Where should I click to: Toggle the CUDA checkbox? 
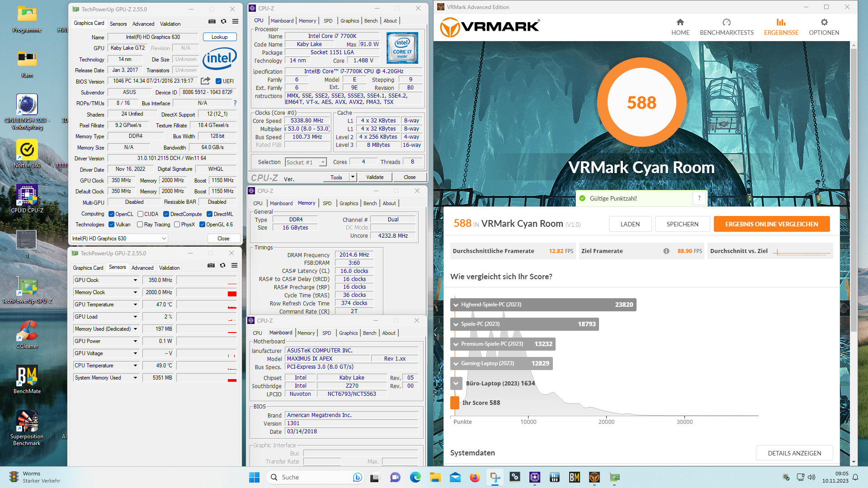[x=140, y=214]
